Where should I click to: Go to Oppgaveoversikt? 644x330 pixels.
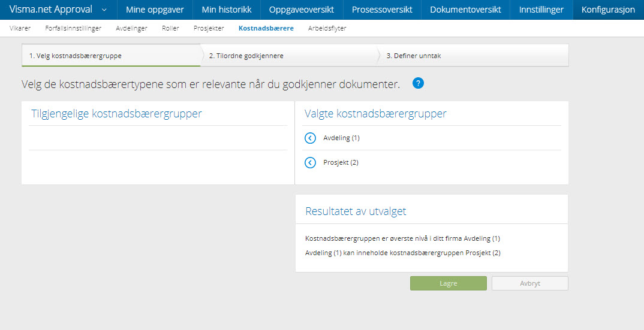tap(302, 10)
